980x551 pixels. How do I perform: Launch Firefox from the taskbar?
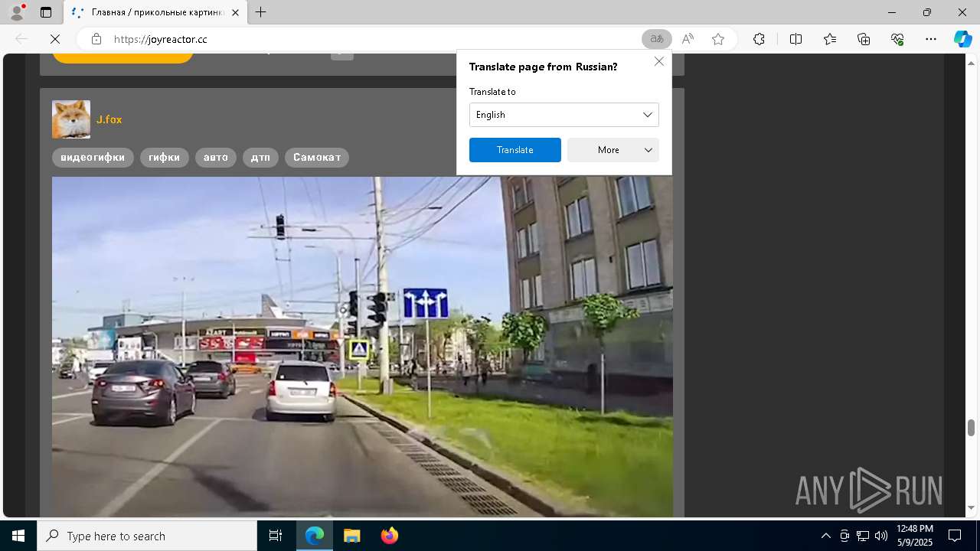pyautogui.click(x=389, y=536)
